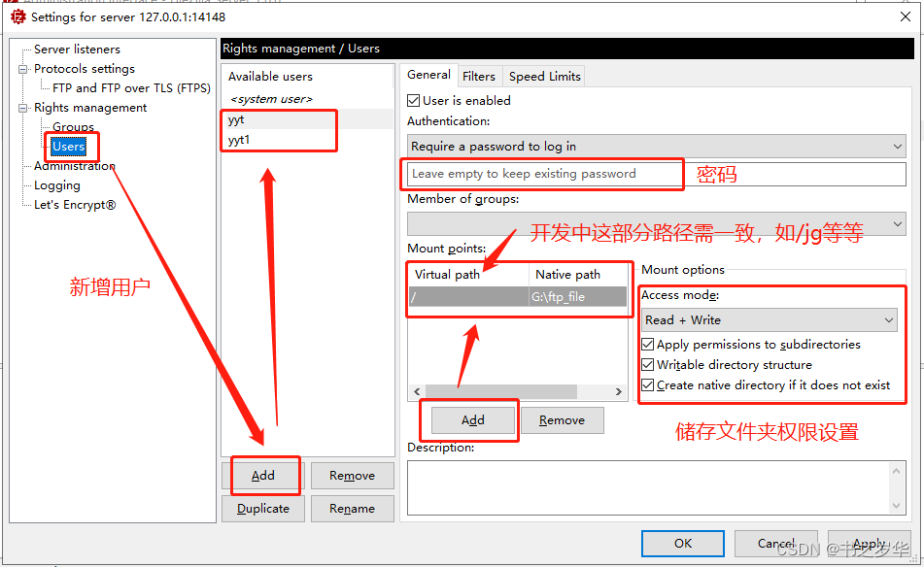The image size is (924, 567).
Task: Select Protocols settings in the tree
Action: 85,69
